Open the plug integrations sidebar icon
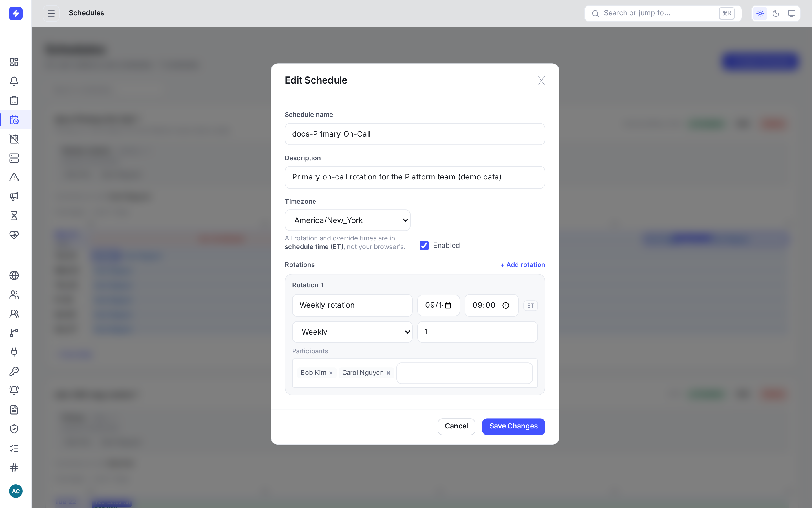The height and width of the screenshot is (508, 812). (x=14, y=352)
